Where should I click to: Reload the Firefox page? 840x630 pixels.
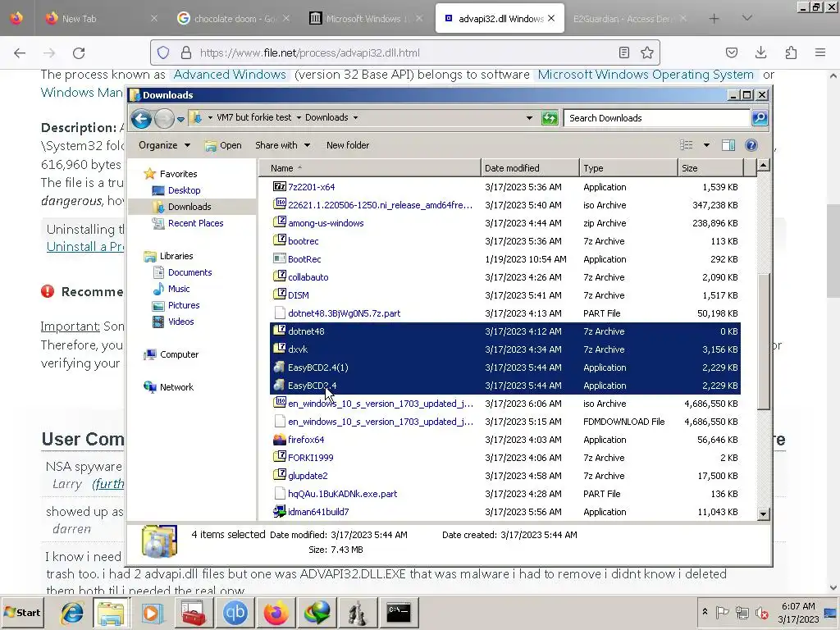pyautogui.click(x=79, y=52)
